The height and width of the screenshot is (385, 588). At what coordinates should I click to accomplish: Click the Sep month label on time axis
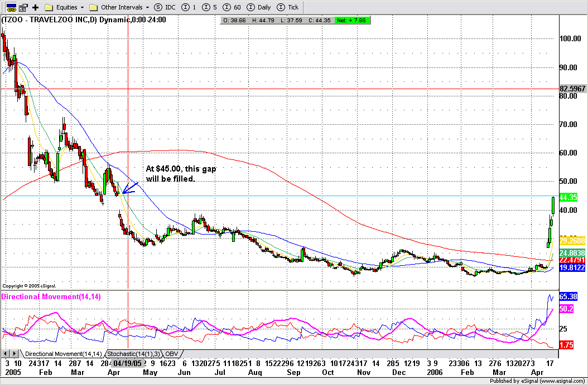(x=293, y=372)
